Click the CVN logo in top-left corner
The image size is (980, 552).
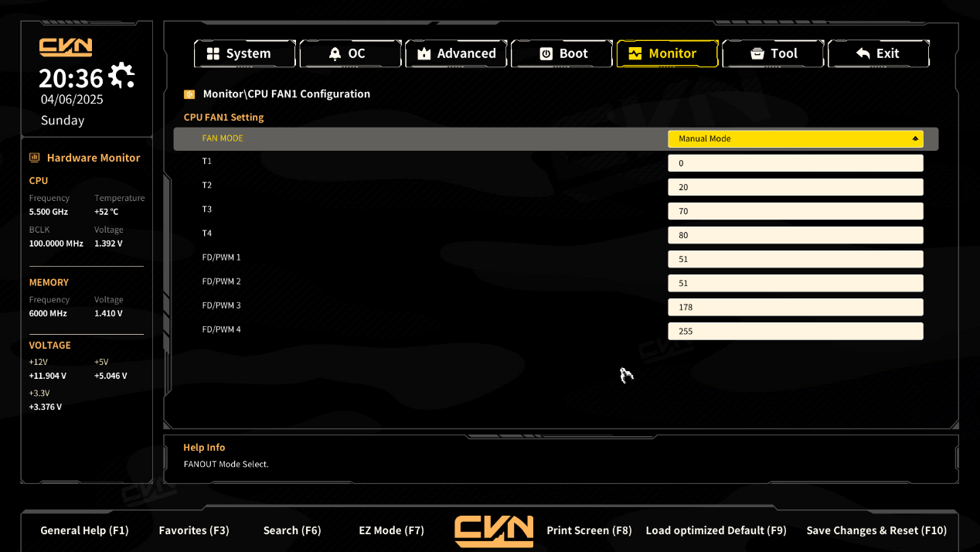pos(66,47)
